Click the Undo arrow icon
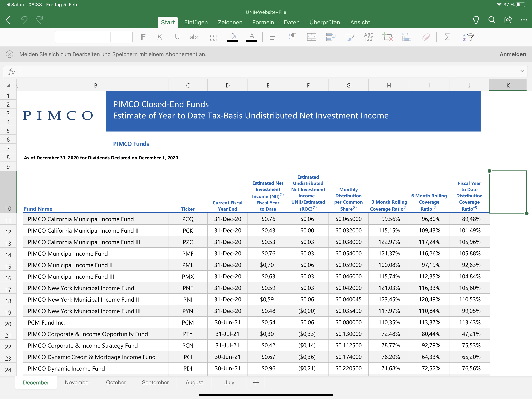Image resolution: width=532 pixels, height=399 pixels. (x=24, y=20)
